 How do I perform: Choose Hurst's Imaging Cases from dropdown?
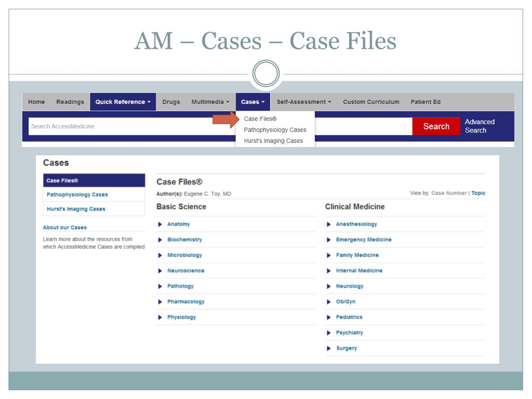(273, 141)
